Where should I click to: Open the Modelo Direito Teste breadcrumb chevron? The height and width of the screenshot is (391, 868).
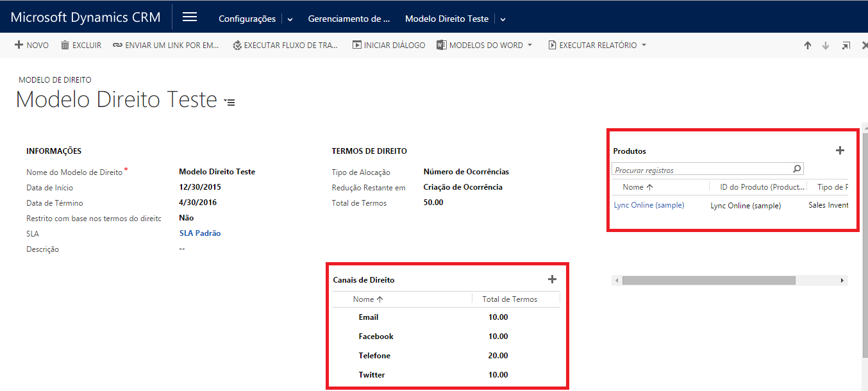[x=503, y=19]
